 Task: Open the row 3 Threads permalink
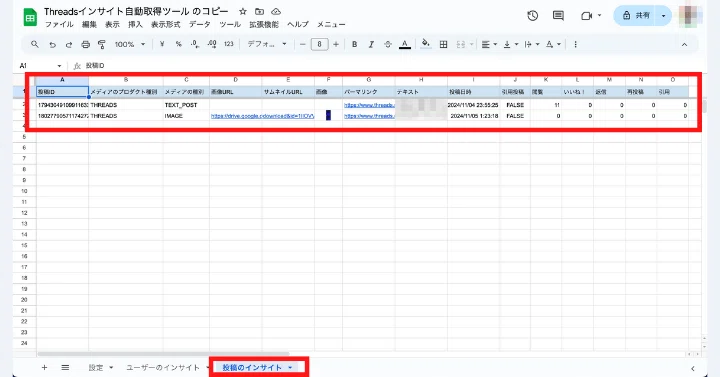[x=369, y=116]
